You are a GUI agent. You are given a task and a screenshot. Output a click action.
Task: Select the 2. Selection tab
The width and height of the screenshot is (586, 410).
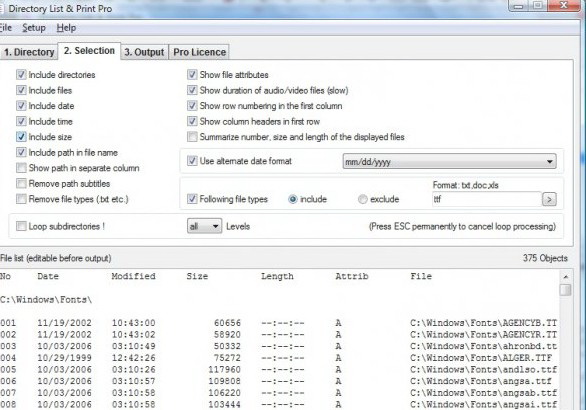pos(89,51)
